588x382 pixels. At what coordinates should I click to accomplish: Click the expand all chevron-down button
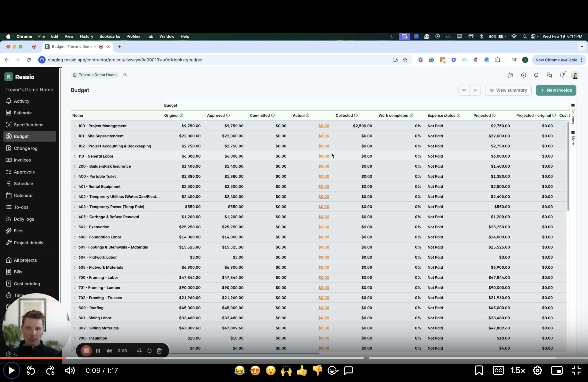(464, 90)
